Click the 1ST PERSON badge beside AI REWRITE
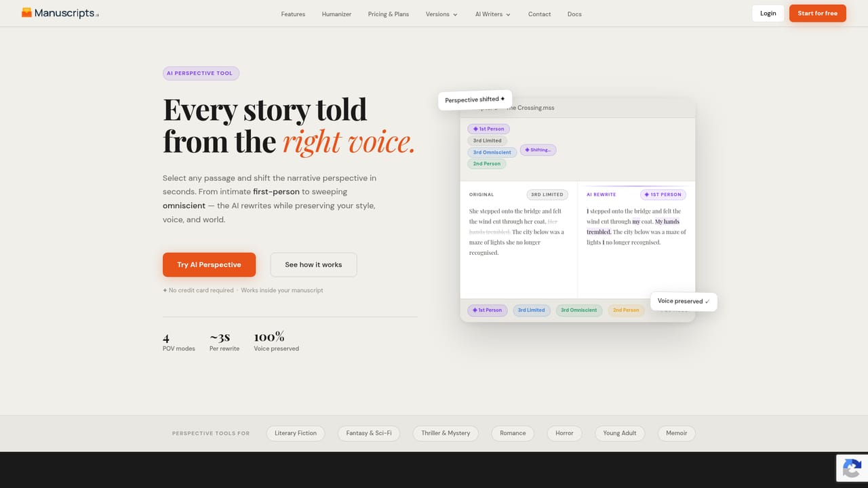This screenshot has height=488, width=868. [663, 195]
